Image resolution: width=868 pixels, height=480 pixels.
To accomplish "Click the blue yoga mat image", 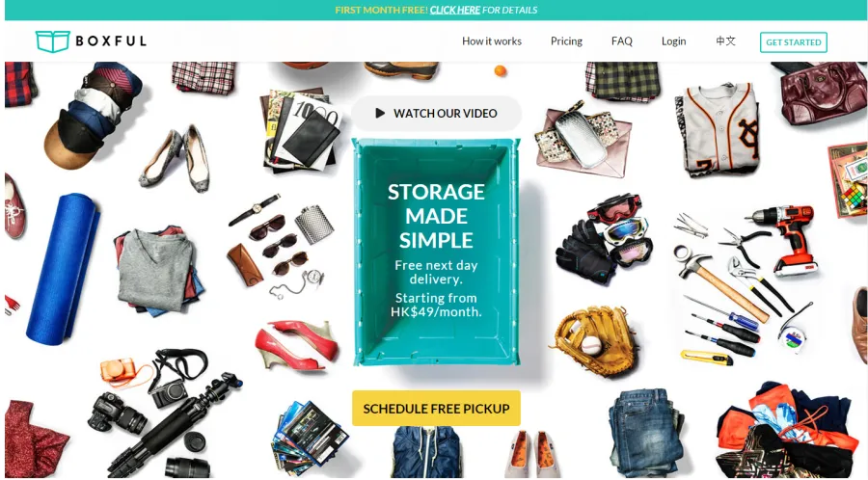I will [64, 268].
